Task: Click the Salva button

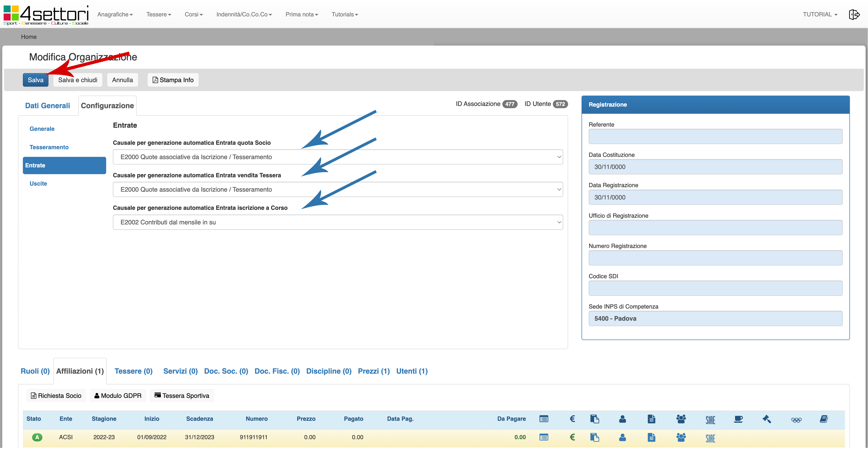Action: tap(36, 80)
